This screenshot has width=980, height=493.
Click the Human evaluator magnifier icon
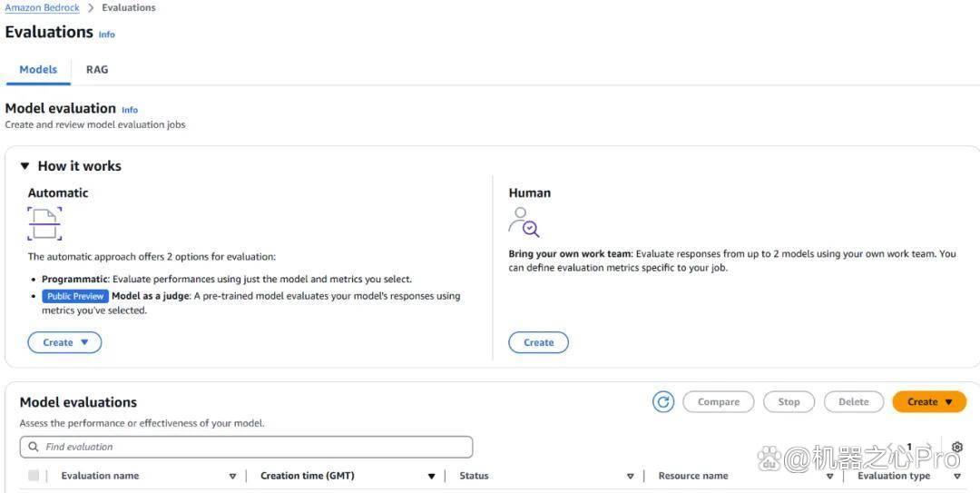[524, 222]
